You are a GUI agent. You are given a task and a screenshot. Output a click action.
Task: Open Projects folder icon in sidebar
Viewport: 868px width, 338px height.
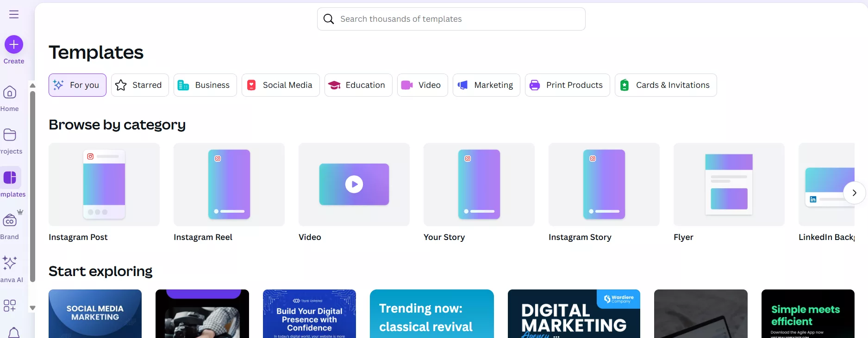tap(10, 135)
